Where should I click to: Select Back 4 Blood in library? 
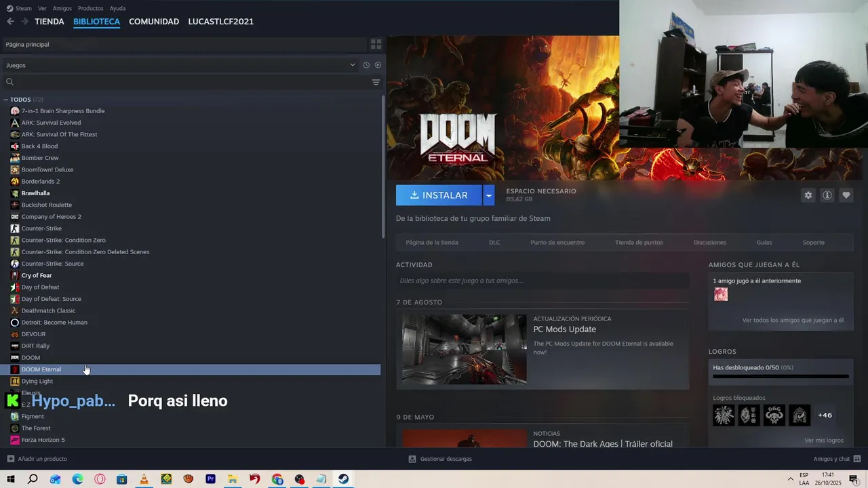(39, 146)
